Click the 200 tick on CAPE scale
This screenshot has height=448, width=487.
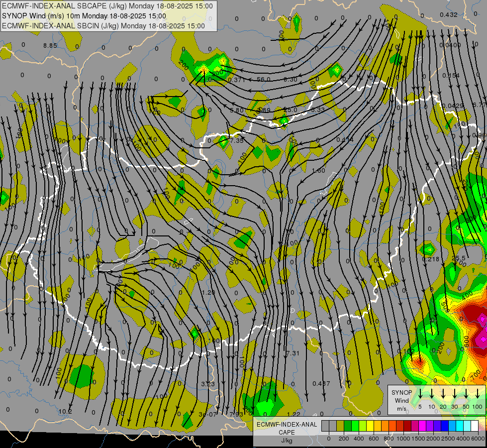344,439
